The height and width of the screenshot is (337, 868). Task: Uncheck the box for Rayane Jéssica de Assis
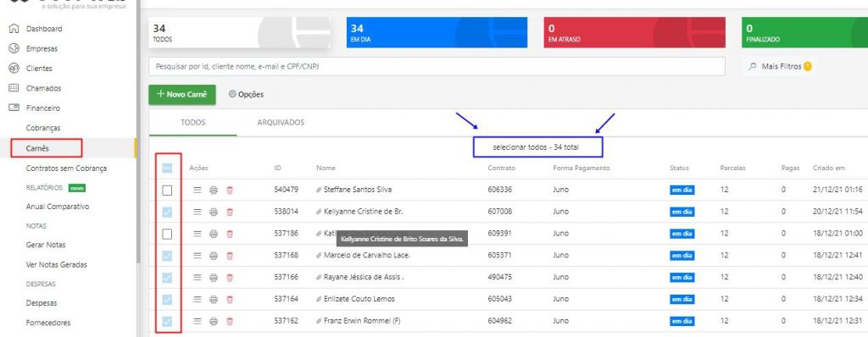pos(167,278)
